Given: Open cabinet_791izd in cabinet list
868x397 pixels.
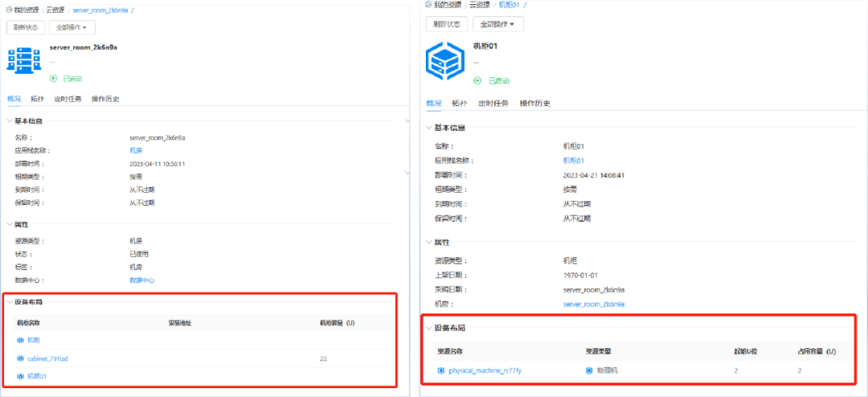Looking at the screenshot, I should coord(47,358).
